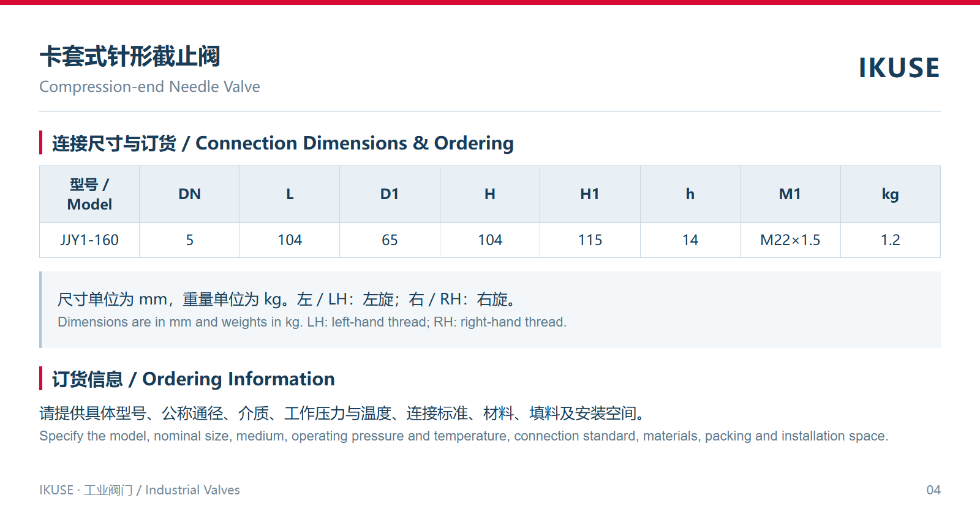
Task: Click the weight value 1.2
Action: point(891,240)
